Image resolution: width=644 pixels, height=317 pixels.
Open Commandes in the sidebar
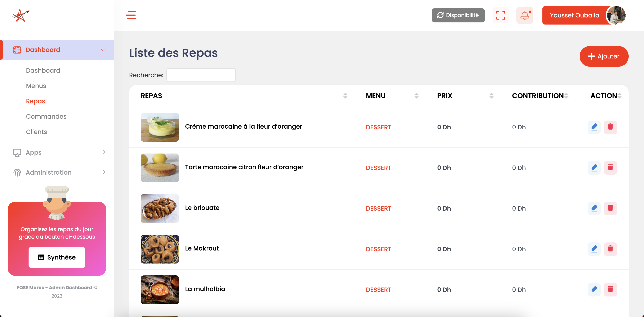pyautogui.click(x=46, y=117)
